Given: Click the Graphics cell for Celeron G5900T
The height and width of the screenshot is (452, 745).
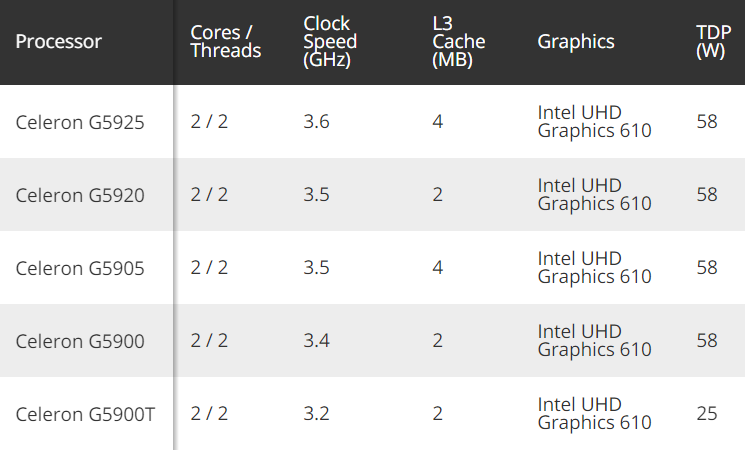Looking at the screenshot, I should (594, 414).
